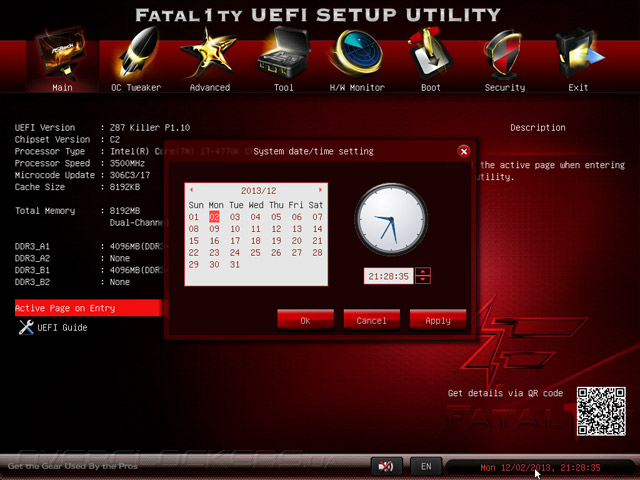
Task: Click the UEFI Guide wrench icon
Action: click(26, 327)
